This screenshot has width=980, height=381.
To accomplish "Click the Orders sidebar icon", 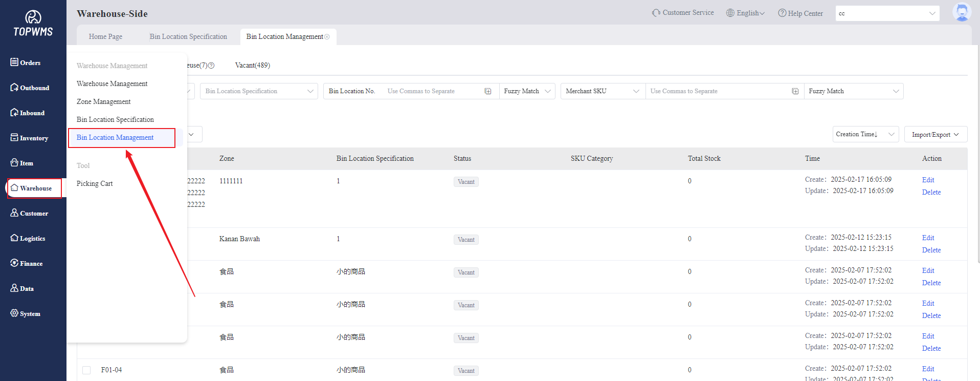I will [x=14, y=62].
